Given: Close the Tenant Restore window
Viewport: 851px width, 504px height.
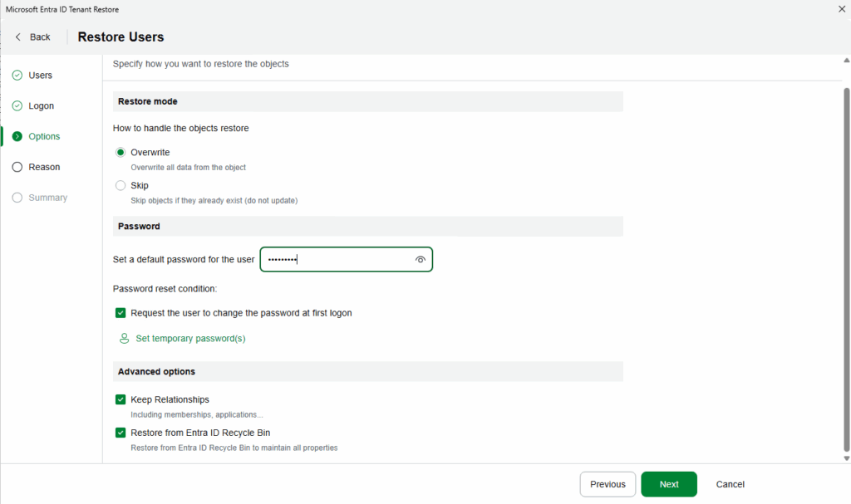Looking at the screenshot, I should pos(842,8).
